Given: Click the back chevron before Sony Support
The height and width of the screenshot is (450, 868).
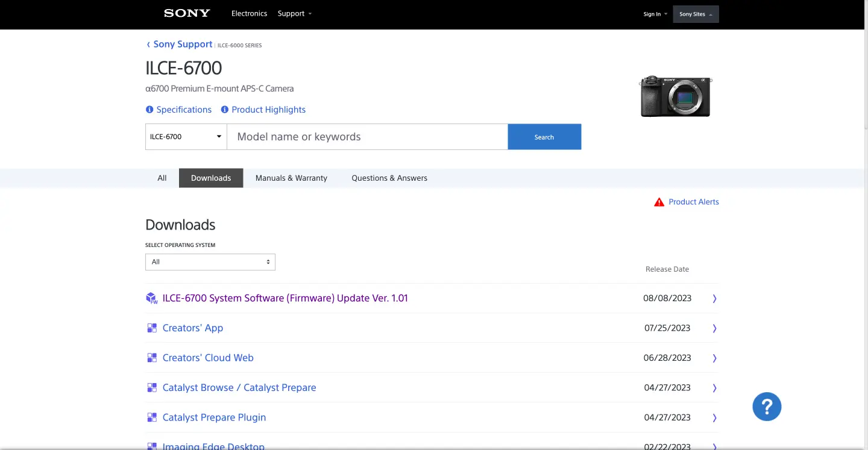Looking at the screenshot, I should pyautogui.click(x=148, y=45).
